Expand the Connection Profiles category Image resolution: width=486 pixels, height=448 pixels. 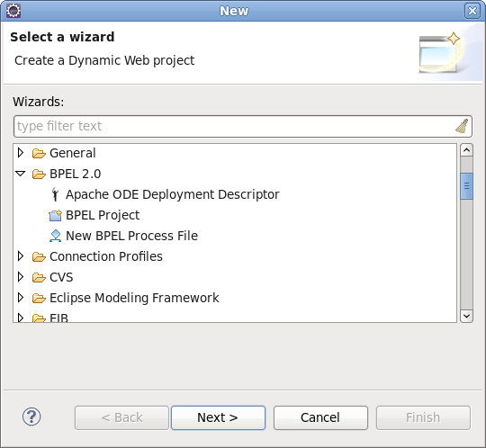click(21, 256)
